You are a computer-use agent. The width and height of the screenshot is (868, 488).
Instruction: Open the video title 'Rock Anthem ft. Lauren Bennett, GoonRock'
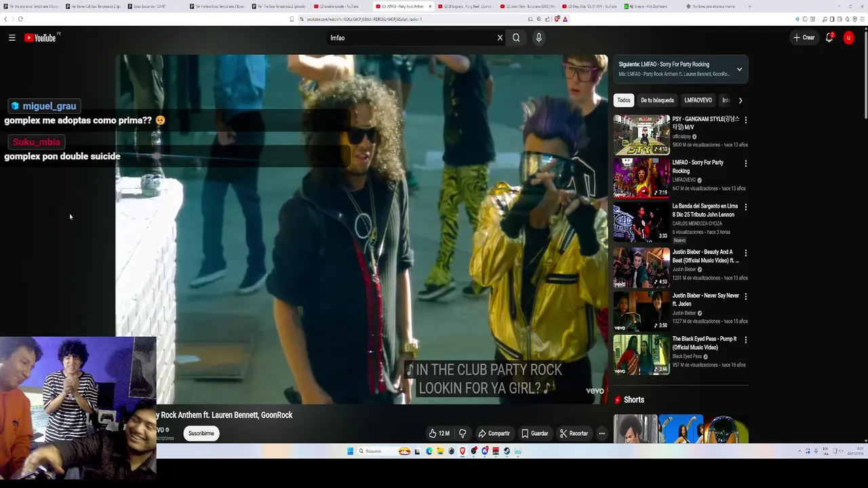pos(224,415)
